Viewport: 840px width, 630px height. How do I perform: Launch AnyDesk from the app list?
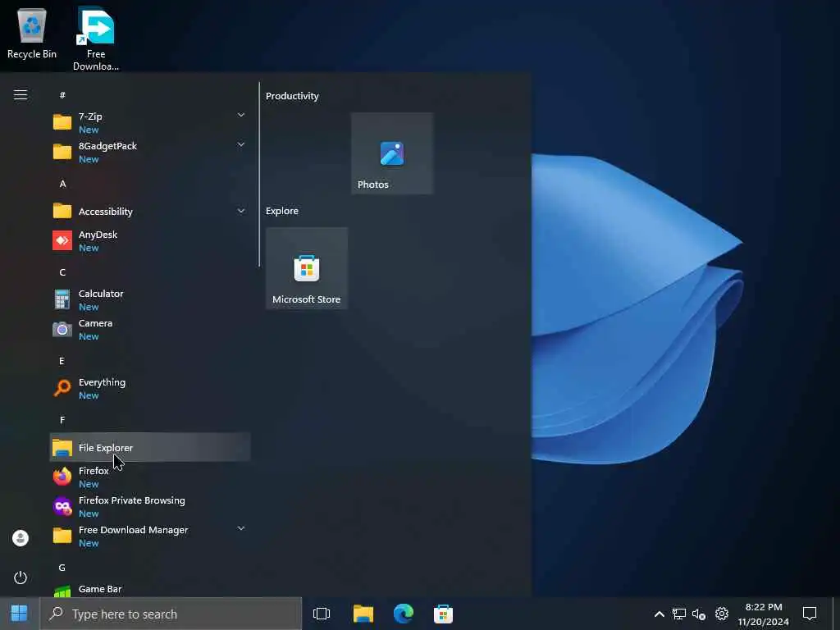point(150,240)
